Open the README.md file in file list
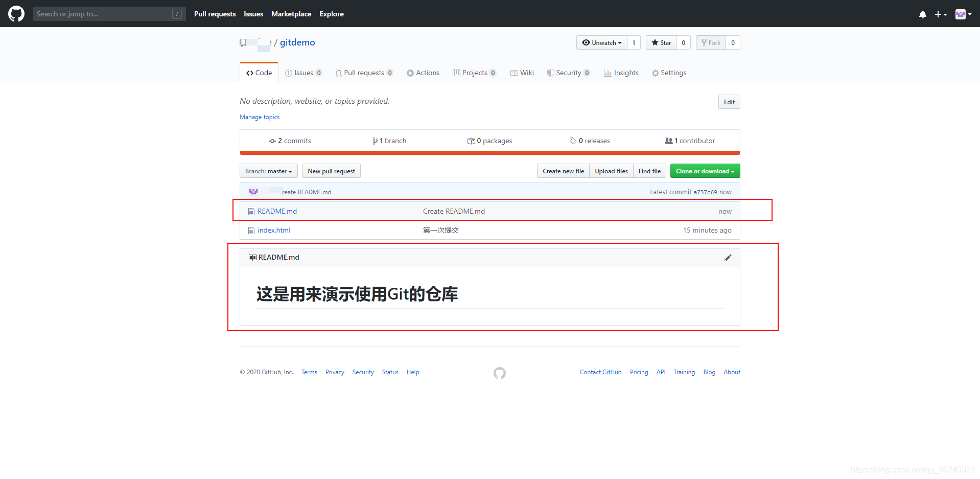Screen dimensions: 980x479 point(277,211)
